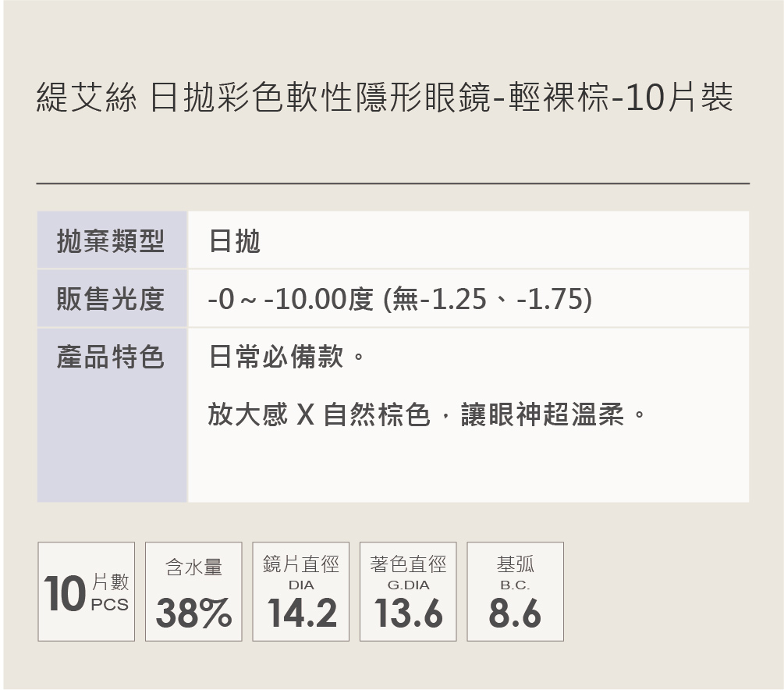
Task: Select the 日拋 value cell
Action: 234,242
